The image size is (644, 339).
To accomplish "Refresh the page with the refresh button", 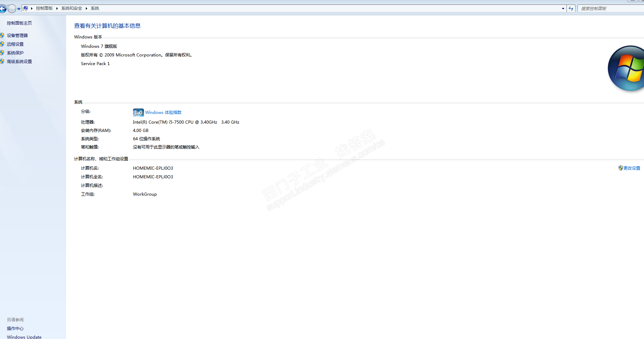I will [571, 9].
